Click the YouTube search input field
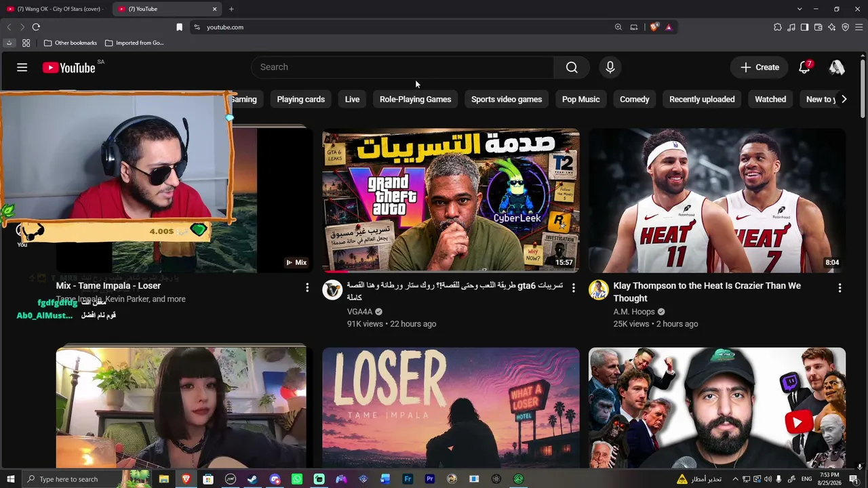868x488 pixels. tap(403, 67)
